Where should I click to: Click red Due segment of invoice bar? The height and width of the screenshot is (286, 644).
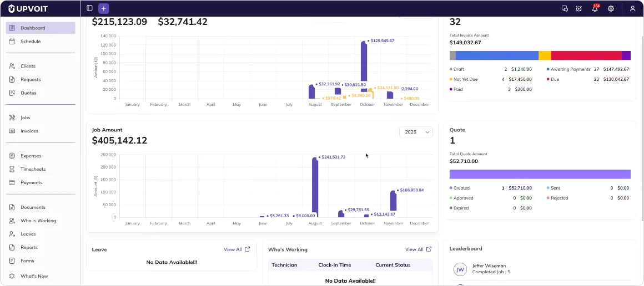tap(586, 55)
